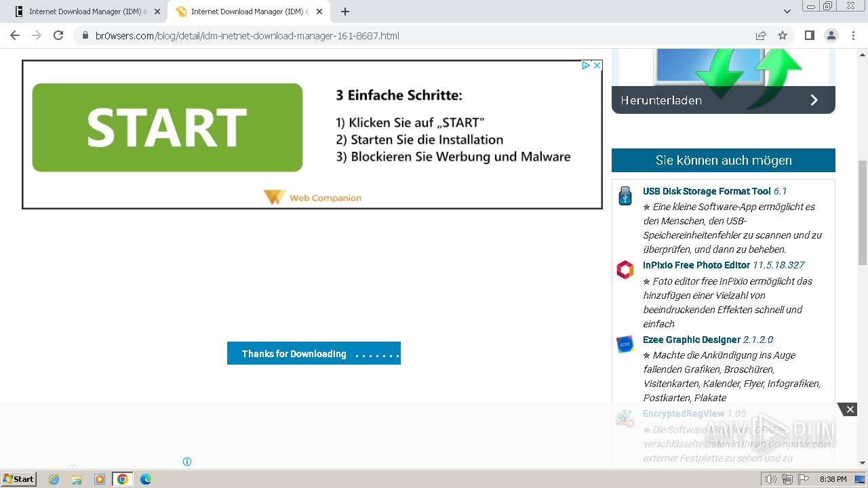This screenshot has height=488, width=868.
Task: Open a new browser tab
Action: tap(345, 12)
